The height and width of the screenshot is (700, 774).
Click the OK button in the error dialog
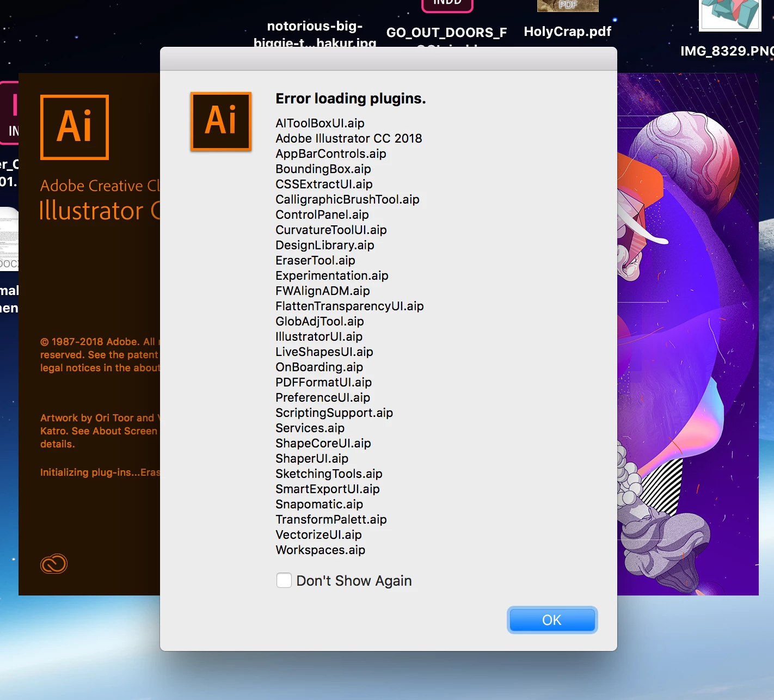552,620
